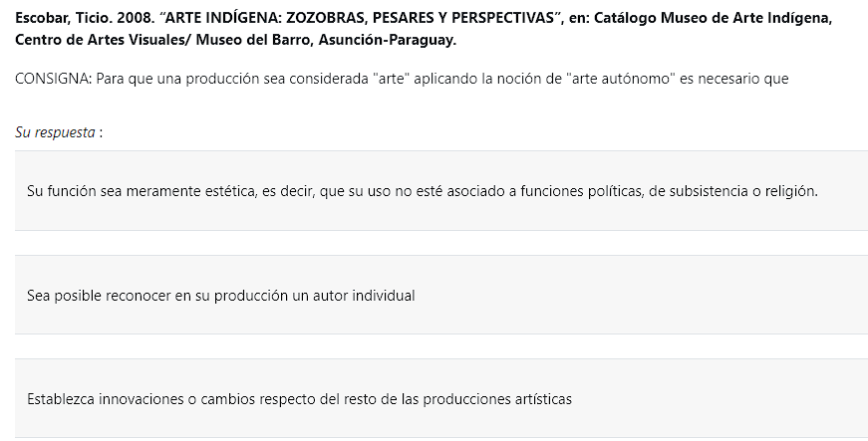Screen dimensions: 868x441
Task: Click 'Catálogo Museo de Arte Indígena' text
Action: coord(713,18)
